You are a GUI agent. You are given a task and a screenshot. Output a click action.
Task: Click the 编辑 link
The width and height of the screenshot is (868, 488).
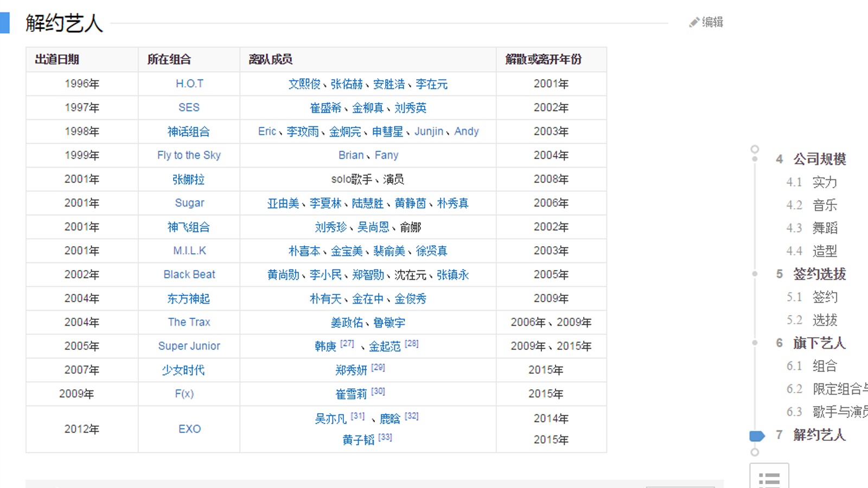click(x=712, y=22)
